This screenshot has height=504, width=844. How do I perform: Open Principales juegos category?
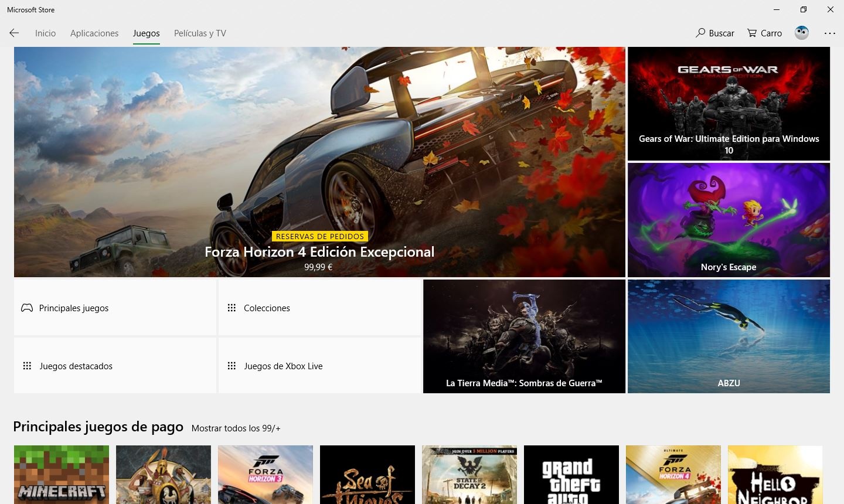115,308
